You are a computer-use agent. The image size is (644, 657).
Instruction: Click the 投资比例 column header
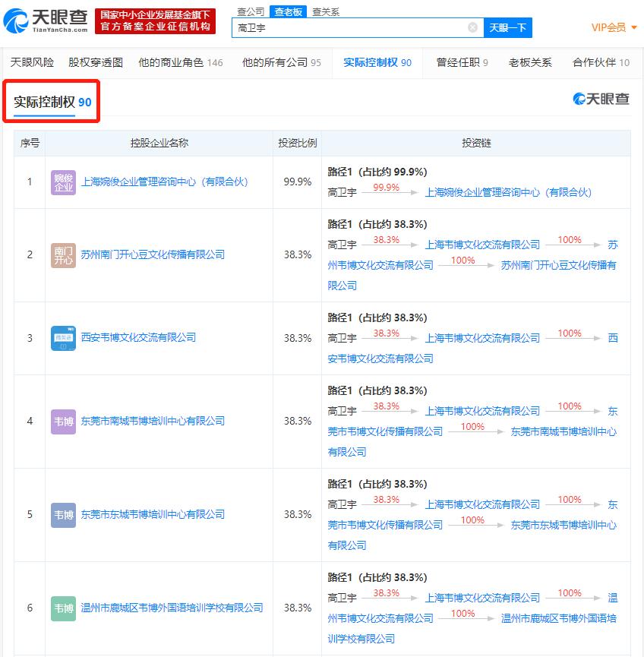coord(298,144)
